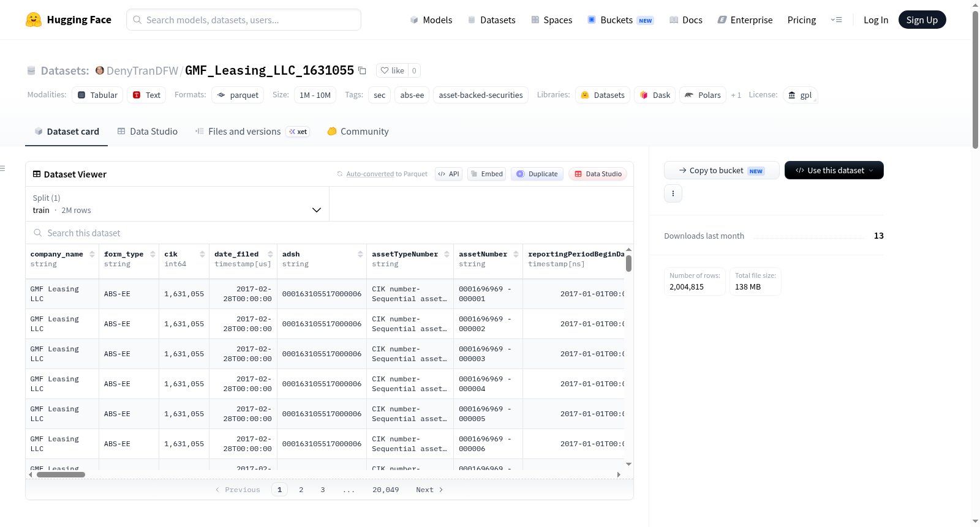This screenshot has height=527, width=980.
Task: Focus the Search models, datasets, users field
Action: point(244,20)
